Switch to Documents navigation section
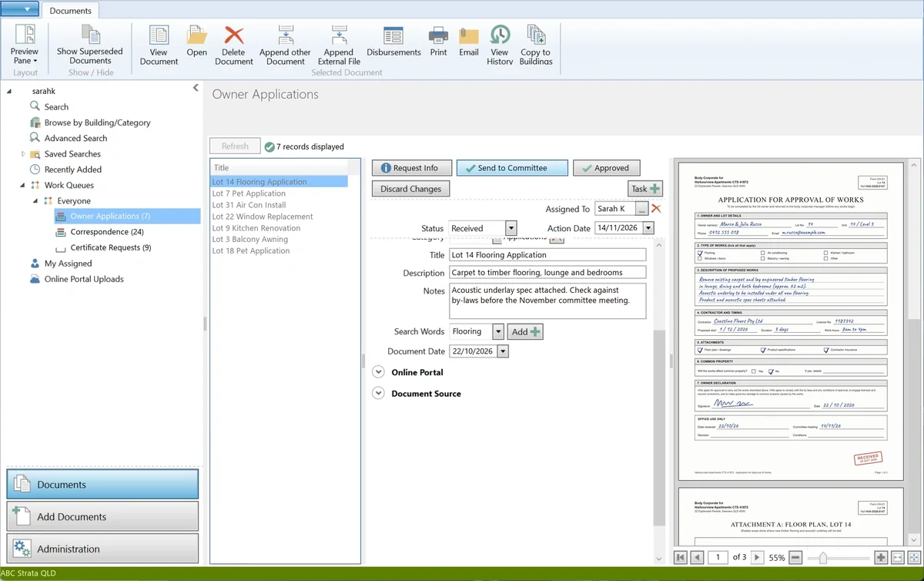924x581 pixels. 102,485
